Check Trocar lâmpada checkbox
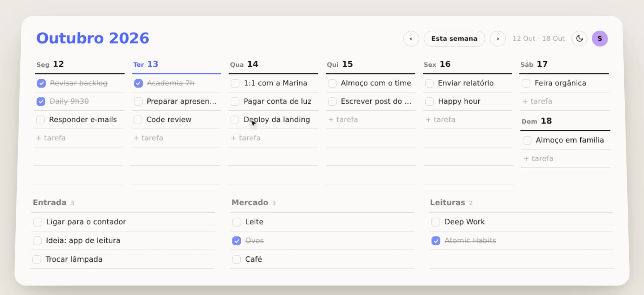Image resolution: width=644 pixels, height=295 pixels. click(x=37, y=259)
